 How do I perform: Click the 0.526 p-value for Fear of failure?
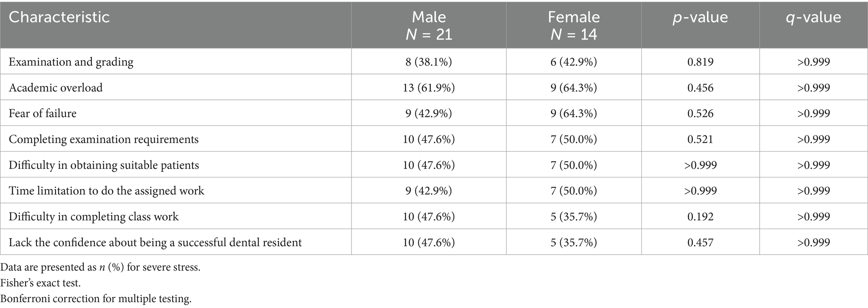pos(700,113)
